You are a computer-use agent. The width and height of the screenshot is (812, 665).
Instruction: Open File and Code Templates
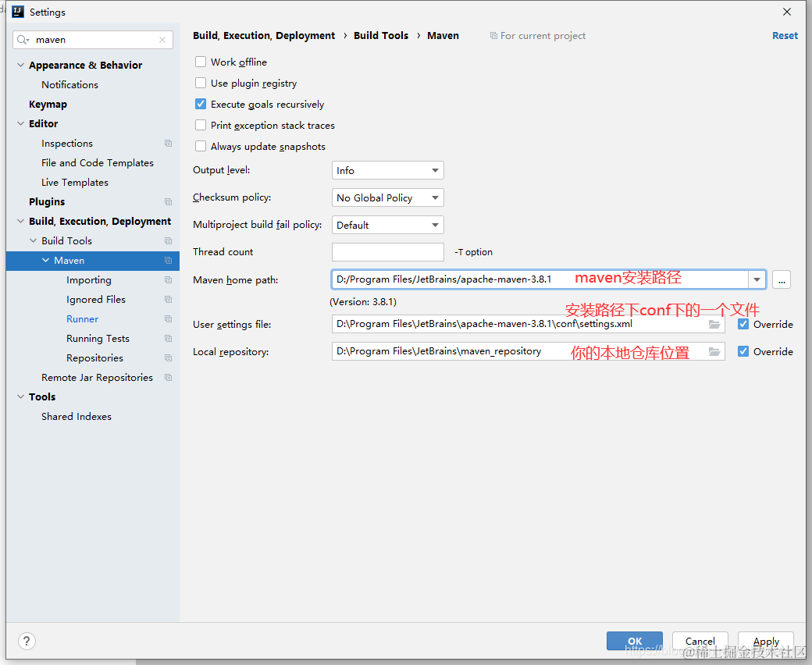point(98,163)
